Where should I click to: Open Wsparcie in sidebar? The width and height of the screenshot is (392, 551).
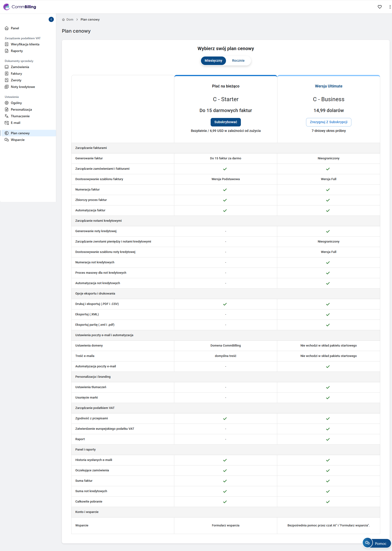coord(18,140)
